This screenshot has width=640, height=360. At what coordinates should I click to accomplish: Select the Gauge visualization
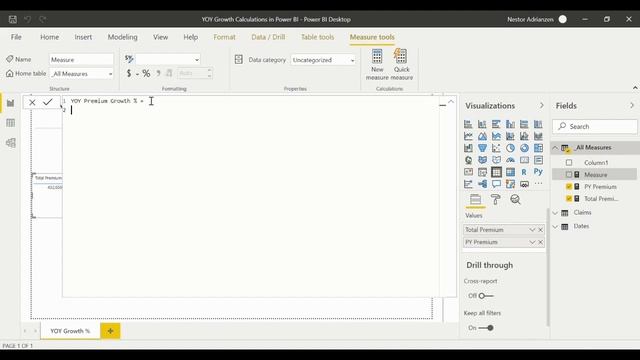click(x=510, y=160)
